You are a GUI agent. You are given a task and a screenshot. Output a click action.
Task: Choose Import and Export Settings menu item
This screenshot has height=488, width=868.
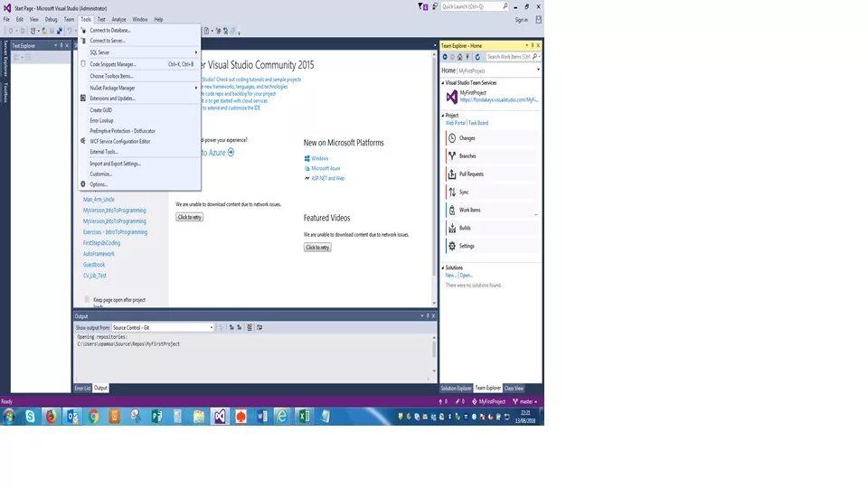(x=139, y=164)
